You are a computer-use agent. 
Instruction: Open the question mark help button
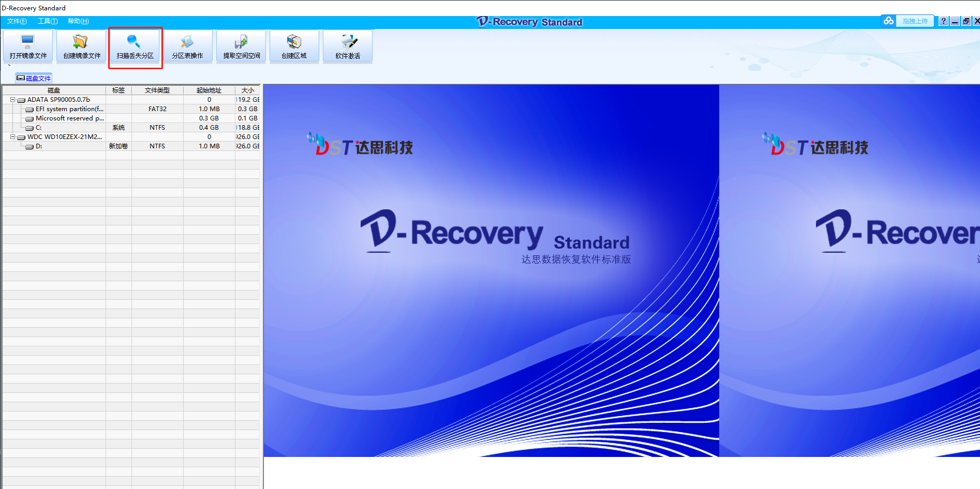944,21
